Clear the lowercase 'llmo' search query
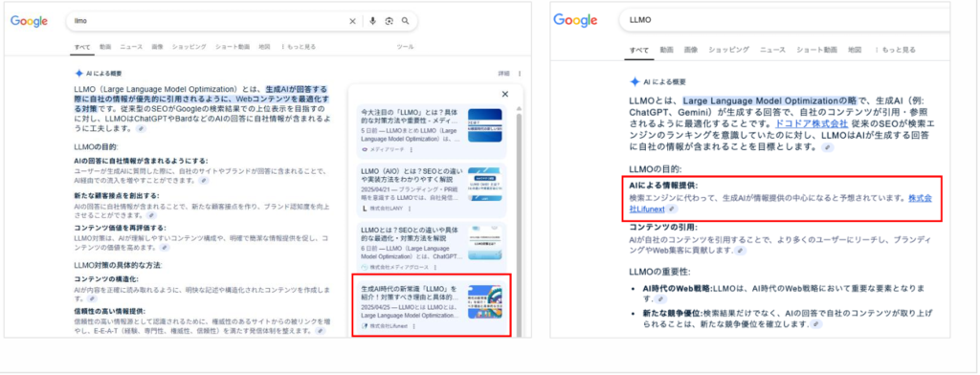This screenshot has width=980, height=375. pos(352,21)
